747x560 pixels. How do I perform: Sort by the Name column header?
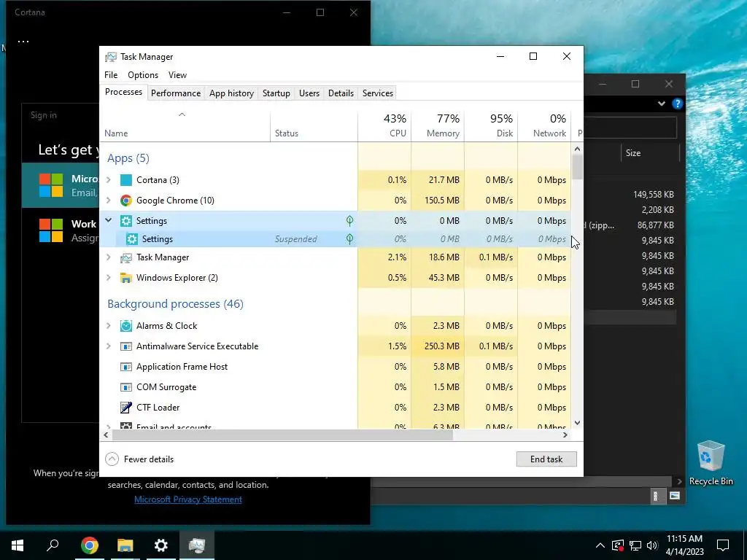(185, 125)
